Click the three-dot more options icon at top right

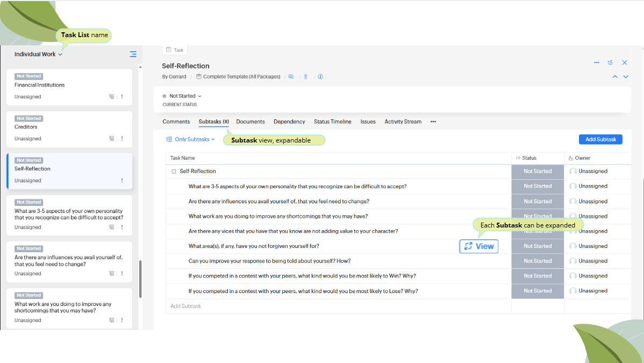tap(597, 63)
